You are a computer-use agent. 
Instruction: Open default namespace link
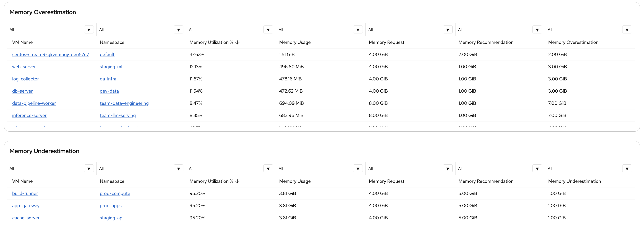pos(107,55)
